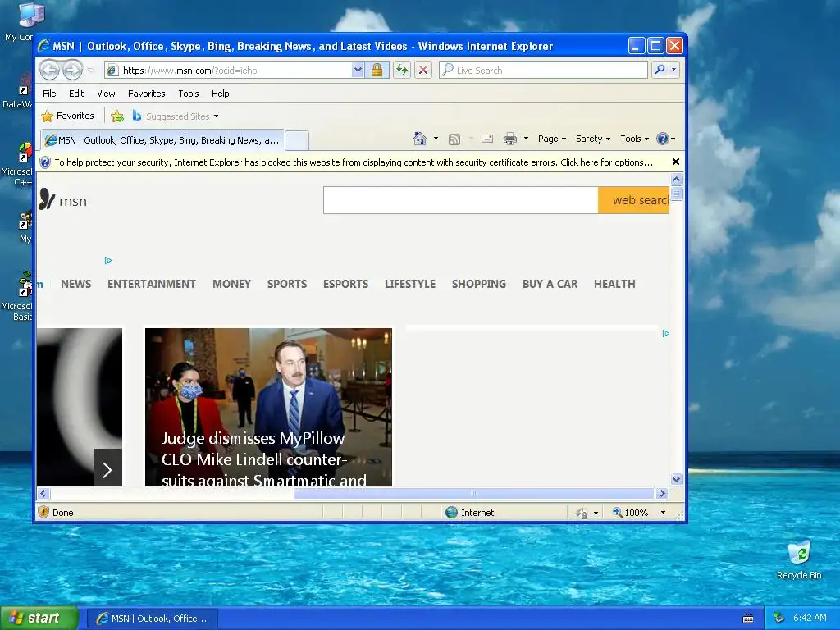Click the horizontal scrollbar left arrow
The width and height of the screenshot is (840, 630).
pyautogui.click(x=43, y=493)
